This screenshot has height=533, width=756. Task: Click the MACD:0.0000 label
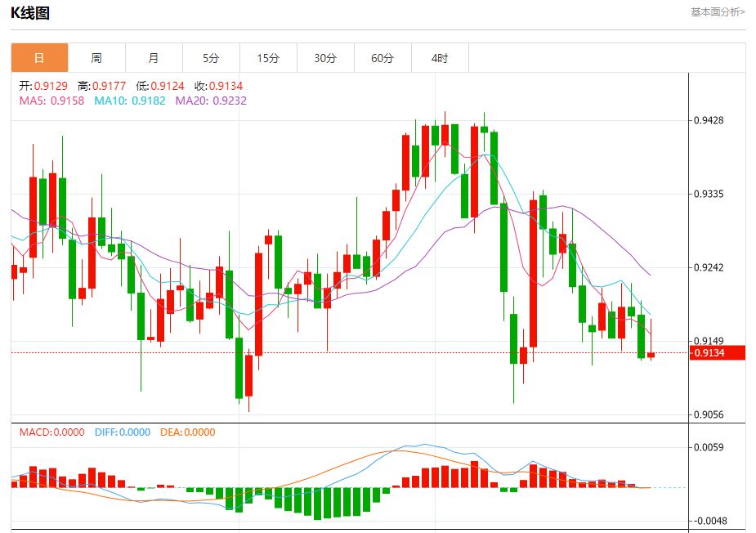pos(52,432)
